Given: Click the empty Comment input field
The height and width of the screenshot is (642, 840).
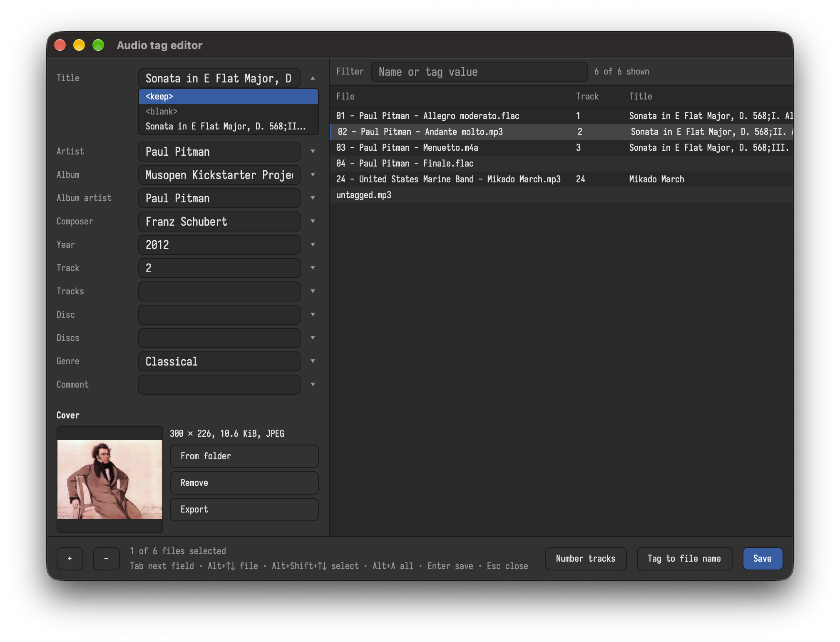Looking at the screenshot, I should [x=219, y=385].
